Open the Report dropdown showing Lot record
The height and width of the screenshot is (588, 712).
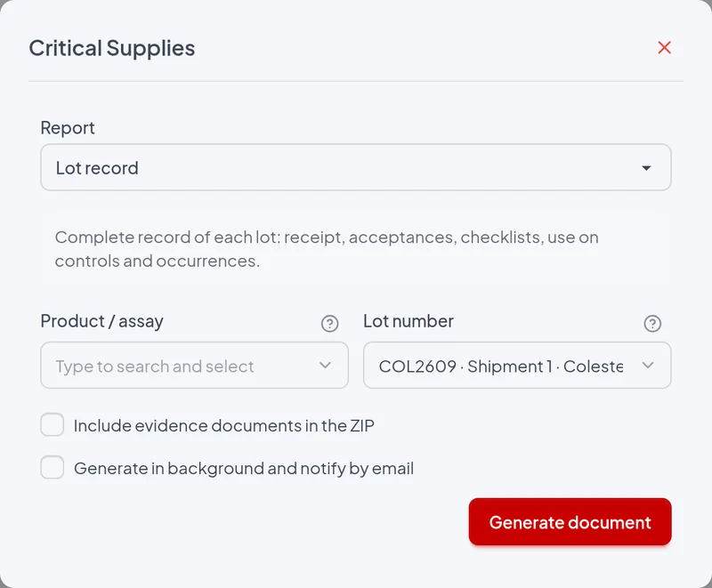pyautogui.click(x=355, y=167)
